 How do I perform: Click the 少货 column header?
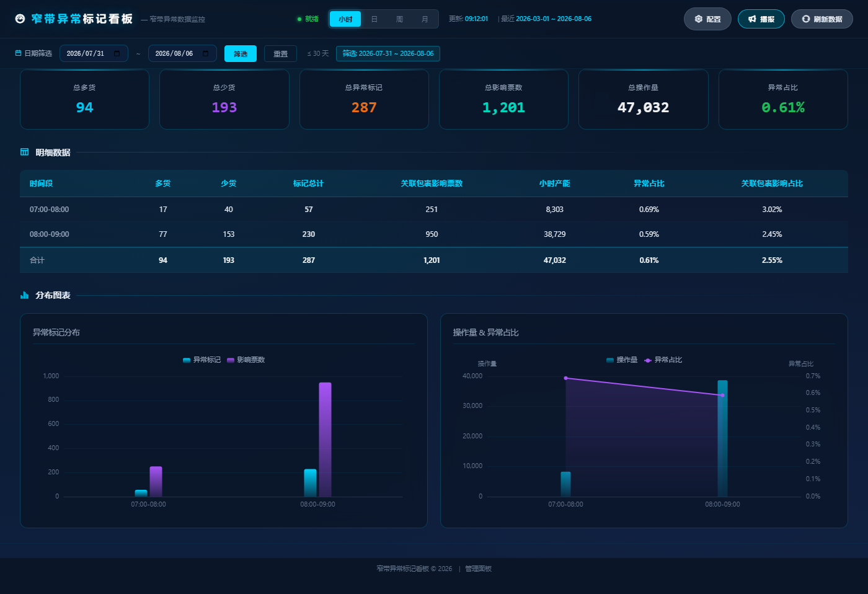coord(229,184)
